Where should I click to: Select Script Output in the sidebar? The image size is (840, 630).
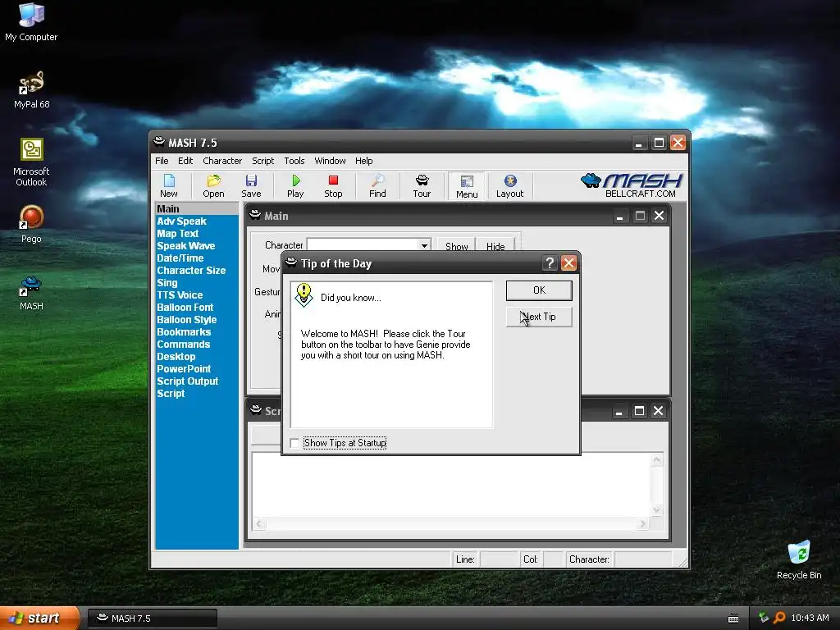pos(188,381)
